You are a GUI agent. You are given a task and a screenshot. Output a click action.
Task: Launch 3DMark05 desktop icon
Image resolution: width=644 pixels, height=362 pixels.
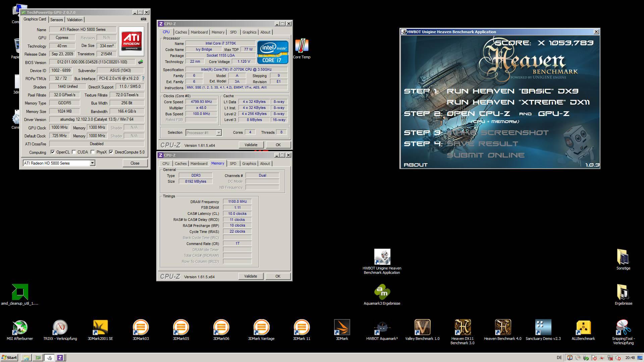181,330
